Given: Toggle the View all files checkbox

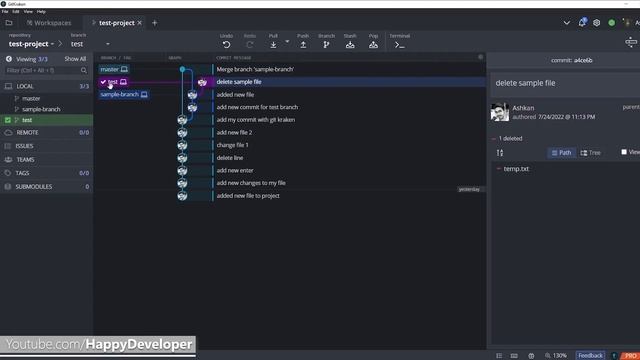Looking at the screenshot, I should (x=624, y=152).
